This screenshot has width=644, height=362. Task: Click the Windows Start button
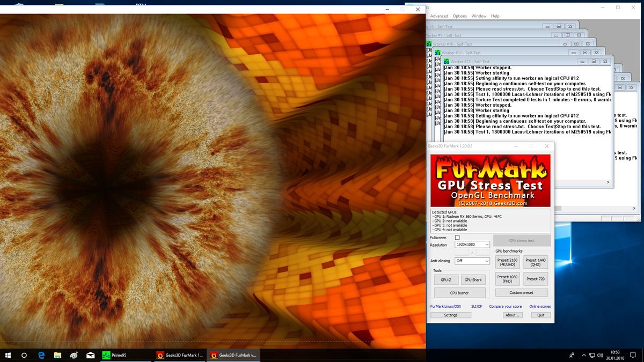[x=8, y=355]
